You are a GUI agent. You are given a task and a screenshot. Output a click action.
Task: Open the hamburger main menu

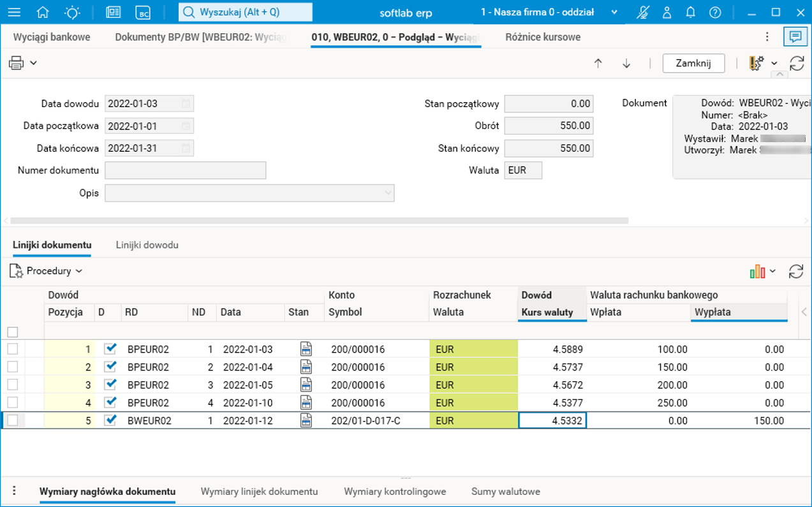(x=13, y=12)
